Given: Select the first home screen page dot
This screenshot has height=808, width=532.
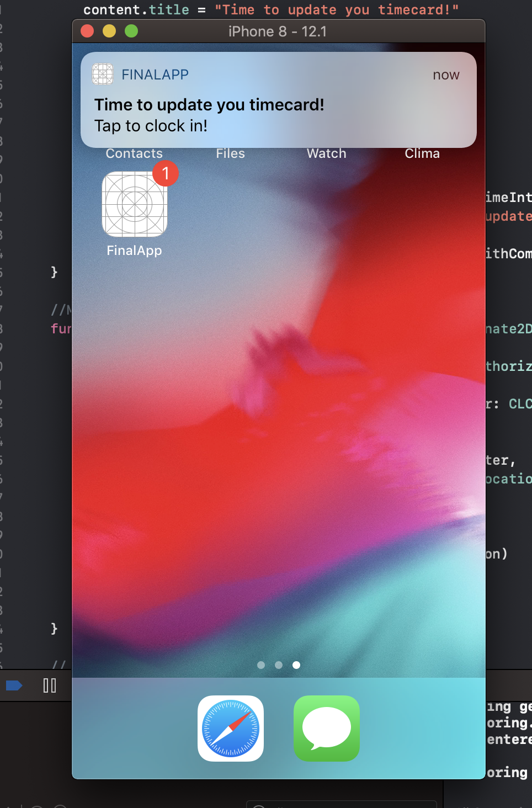Looking at the screenshot, I should (261, 665).
